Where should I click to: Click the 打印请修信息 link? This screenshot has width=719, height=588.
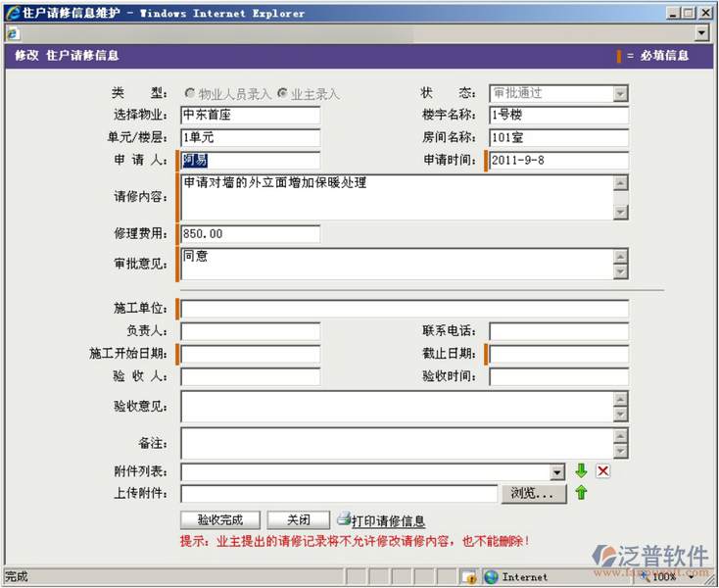pos(389,521)
